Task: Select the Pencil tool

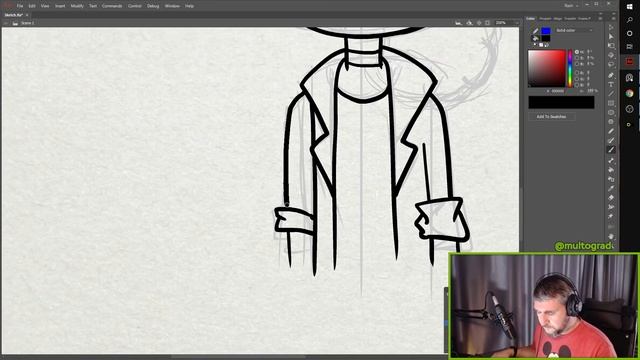Action: [611, 131]
